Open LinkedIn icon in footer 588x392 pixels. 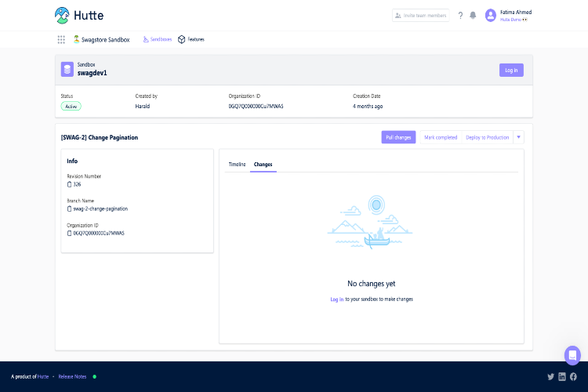[x=562, y=376]
